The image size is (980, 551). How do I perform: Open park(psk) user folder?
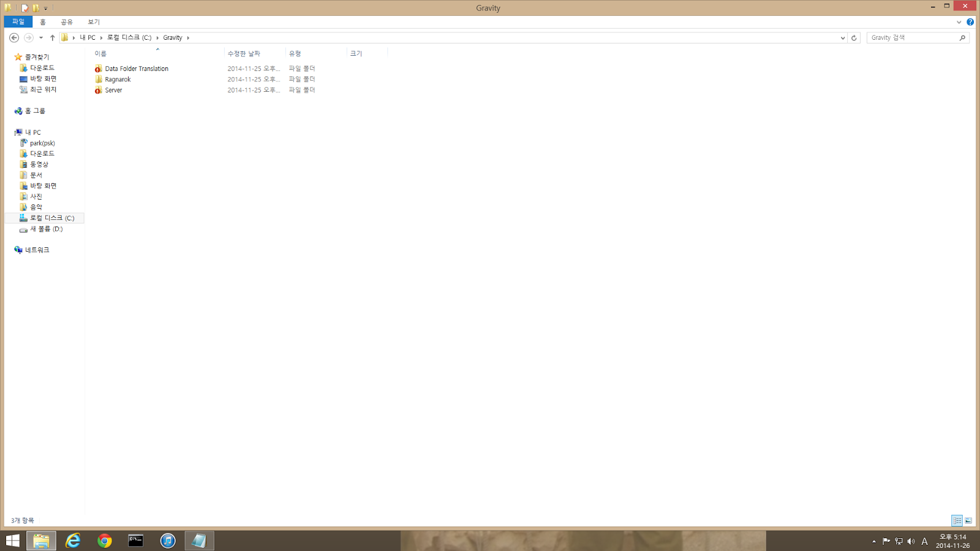[x=42, y=143]
